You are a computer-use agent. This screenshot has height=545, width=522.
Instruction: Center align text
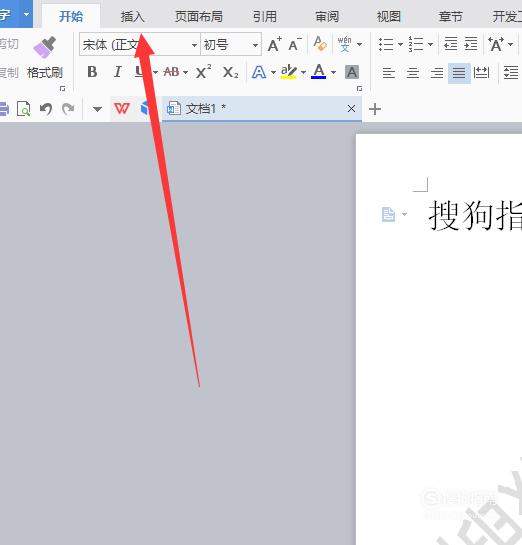pyautogui.click(x=413, y=73)
